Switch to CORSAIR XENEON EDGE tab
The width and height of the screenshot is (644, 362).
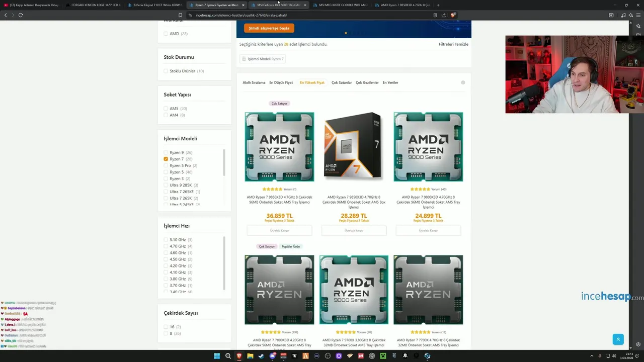click(92, 5)
